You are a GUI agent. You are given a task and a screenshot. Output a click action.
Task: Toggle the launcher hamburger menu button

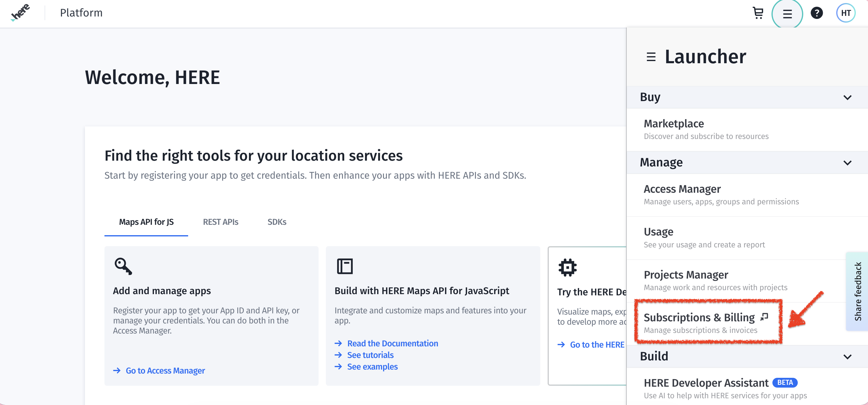[787, 14]
